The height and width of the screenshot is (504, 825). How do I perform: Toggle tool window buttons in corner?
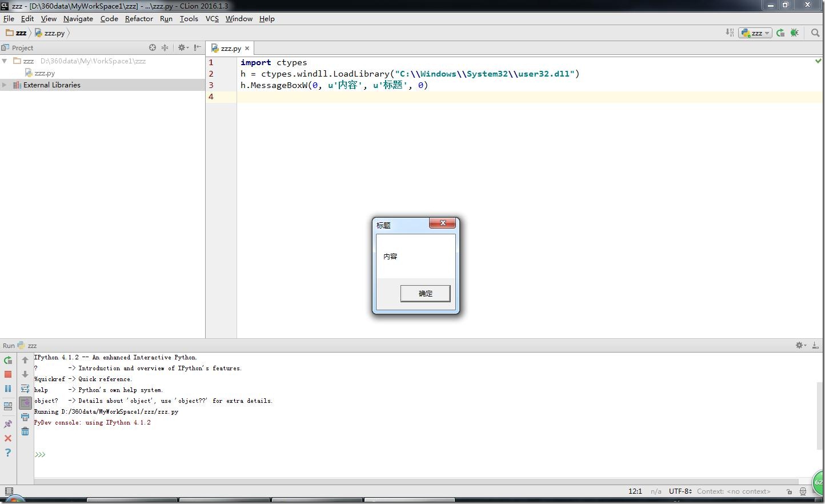9,491
